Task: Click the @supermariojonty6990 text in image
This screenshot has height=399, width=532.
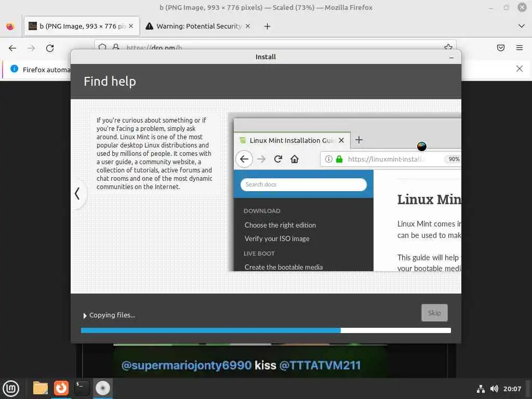Action: pyautogui.click(x=187, y=365)
